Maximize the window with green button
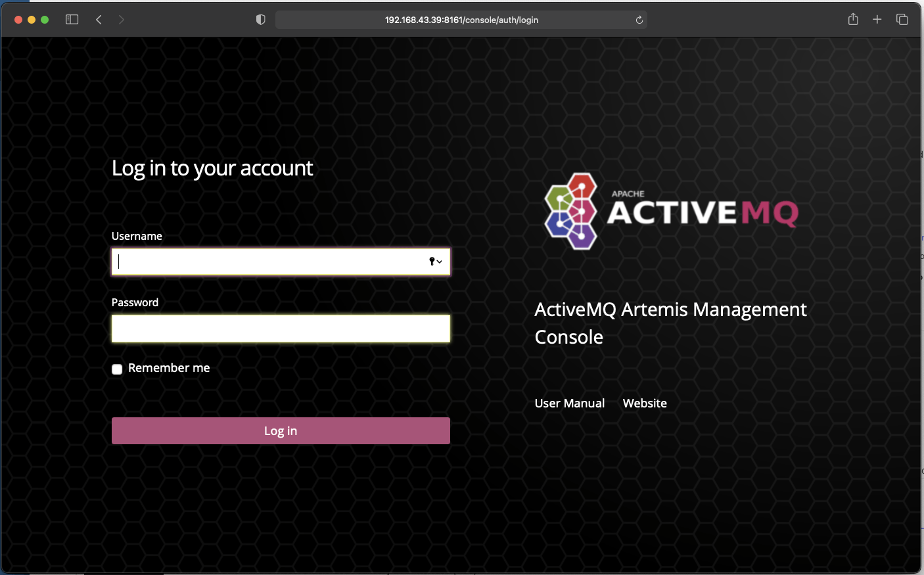This screenshot has width=924, height=575. tap(45, 20)
